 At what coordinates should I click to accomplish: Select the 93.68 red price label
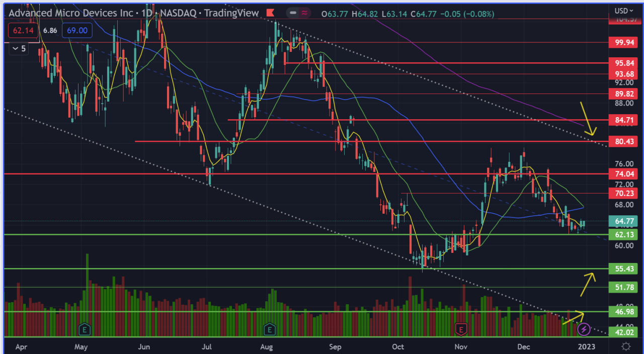[623, 74]
